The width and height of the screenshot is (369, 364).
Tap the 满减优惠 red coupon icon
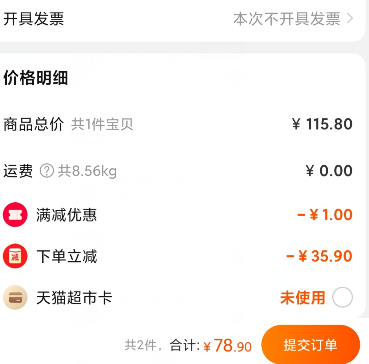point(15,215)
